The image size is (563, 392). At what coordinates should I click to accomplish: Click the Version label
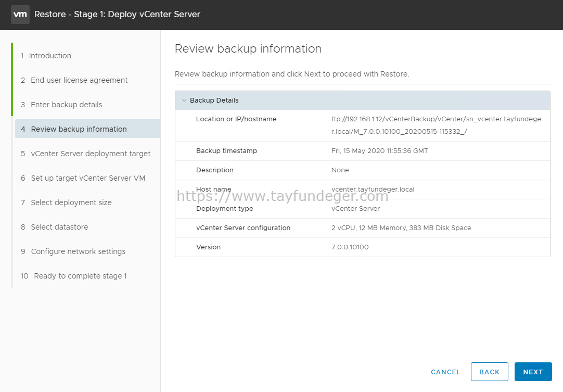(x=208, y=247)
